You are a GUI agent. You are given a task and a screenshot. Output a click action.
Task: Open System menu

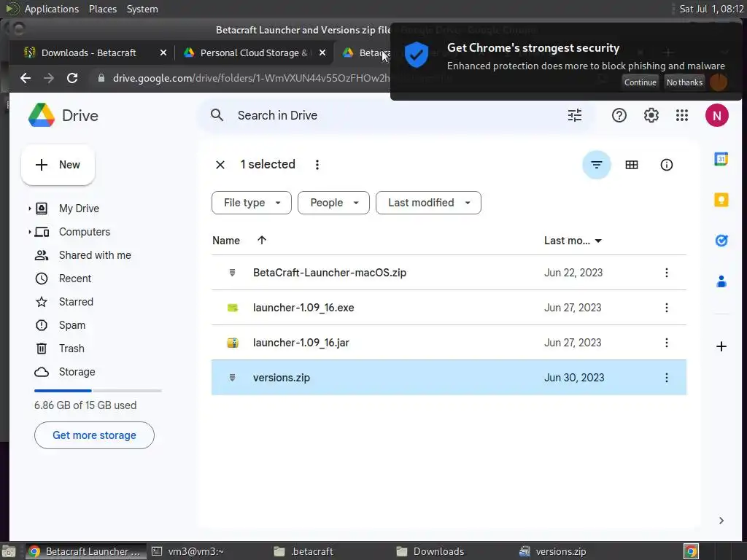(142, 9)
